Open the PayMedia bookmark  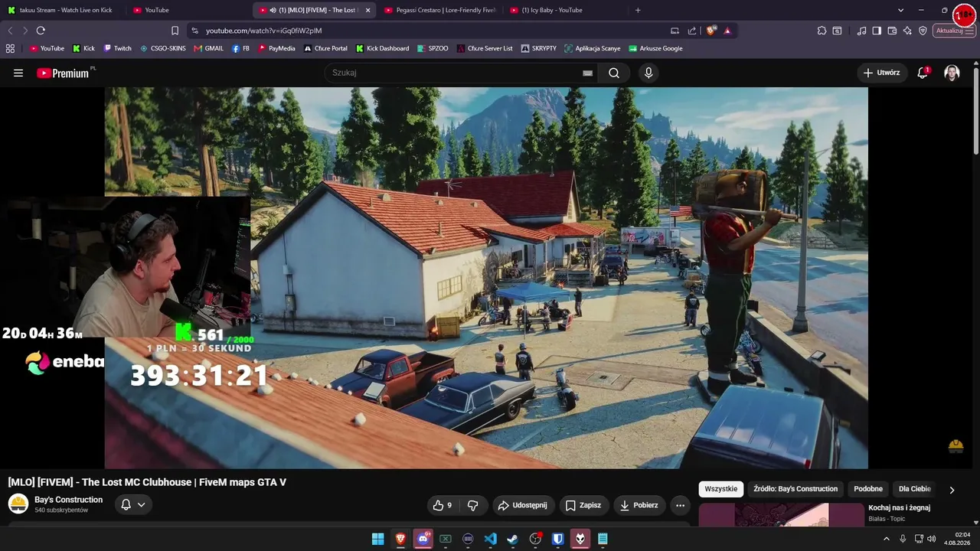click(x=276, y=48)
